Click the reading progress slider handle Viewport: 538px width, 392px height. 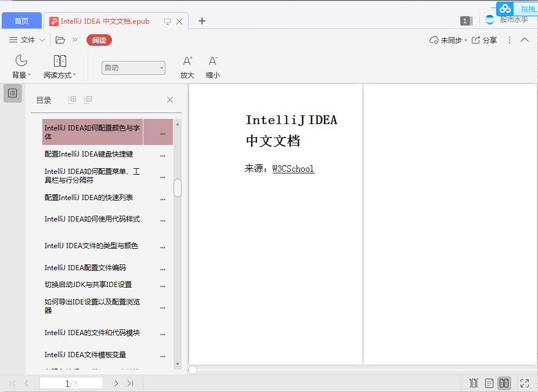[193, 370]
